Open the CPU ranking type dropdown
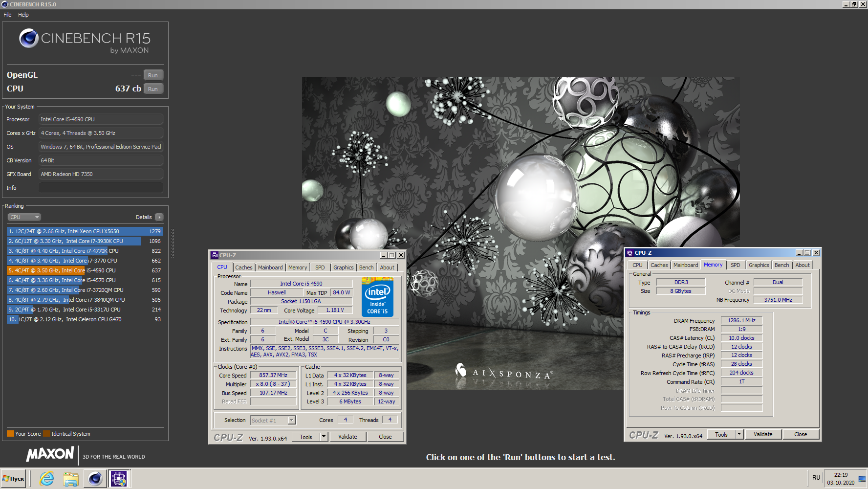Image resolution: width=868 pixels, height=489 pixels. click(x=24, y=217)
